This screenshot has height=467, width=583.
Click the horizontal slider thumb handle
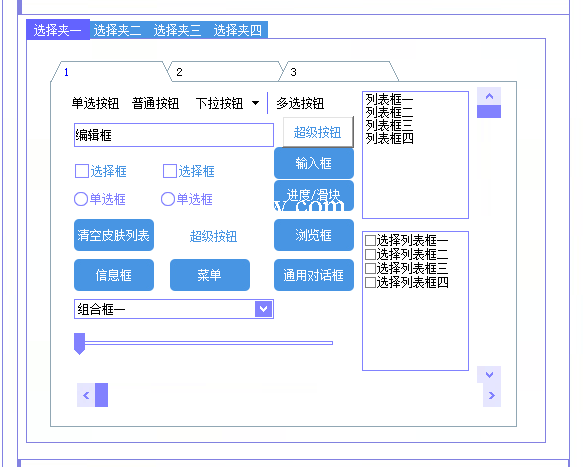point(80,344)
